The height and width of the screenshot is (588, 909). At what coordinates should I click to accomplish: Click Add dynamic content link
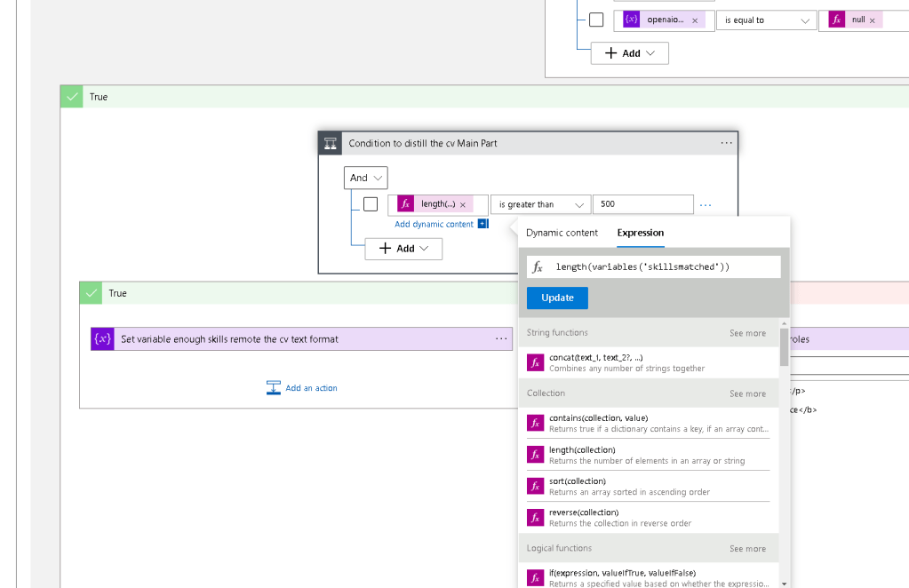tap(435, 224)
